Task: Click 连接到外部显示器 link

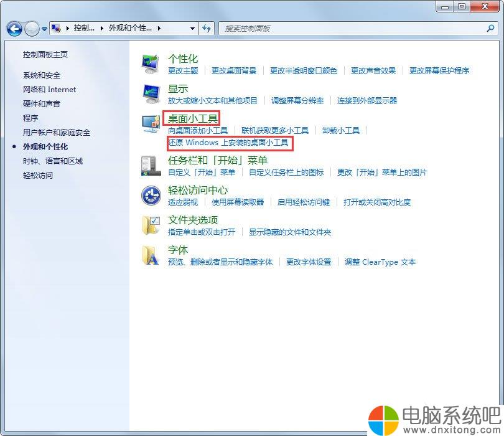Action: pos(367,101)
